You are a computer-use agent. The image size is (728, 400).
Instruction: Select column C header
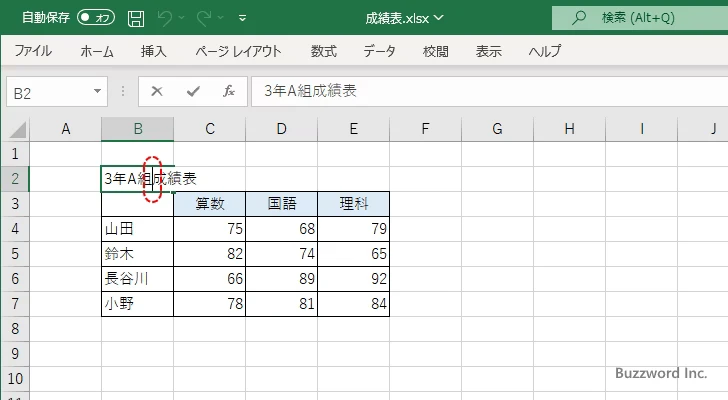(x=210, y=129)
